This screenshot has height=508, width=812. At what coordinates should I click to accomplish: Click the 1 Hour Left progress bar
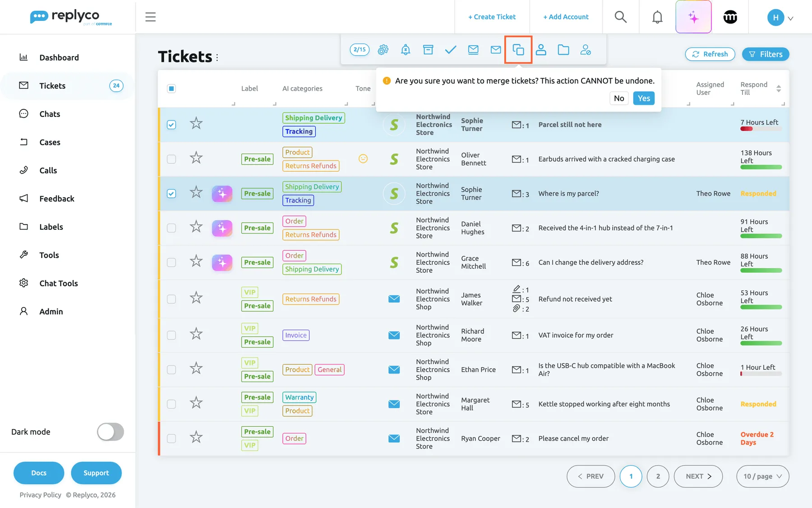(x=761, y=374)
